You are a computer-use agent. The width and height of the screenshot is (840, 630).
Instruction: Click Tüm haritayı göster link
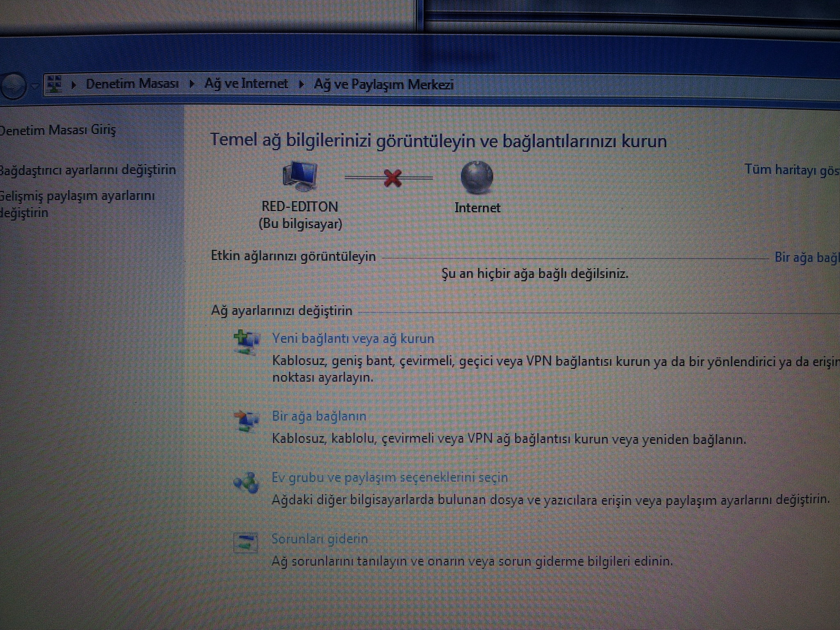(792, 170)
